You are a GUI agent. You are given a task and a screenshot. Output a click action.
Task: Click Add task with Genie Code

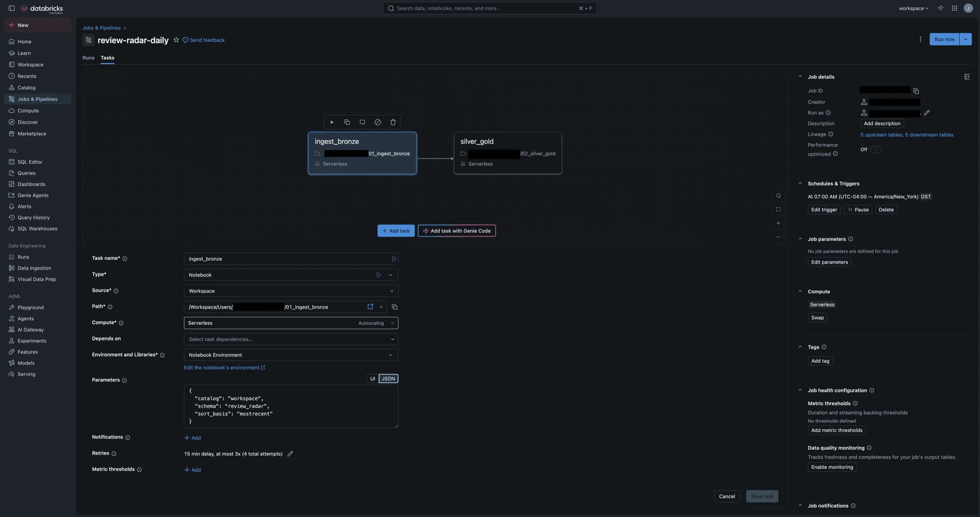457,231
